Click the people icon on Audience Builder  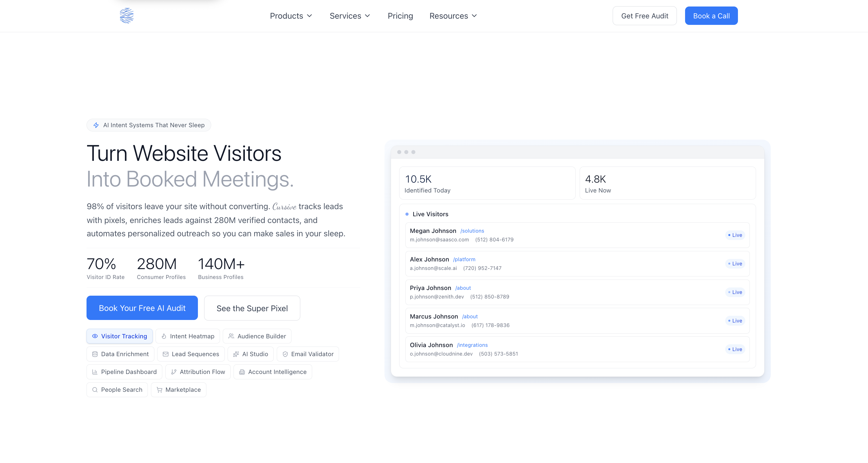pos(231,336)
